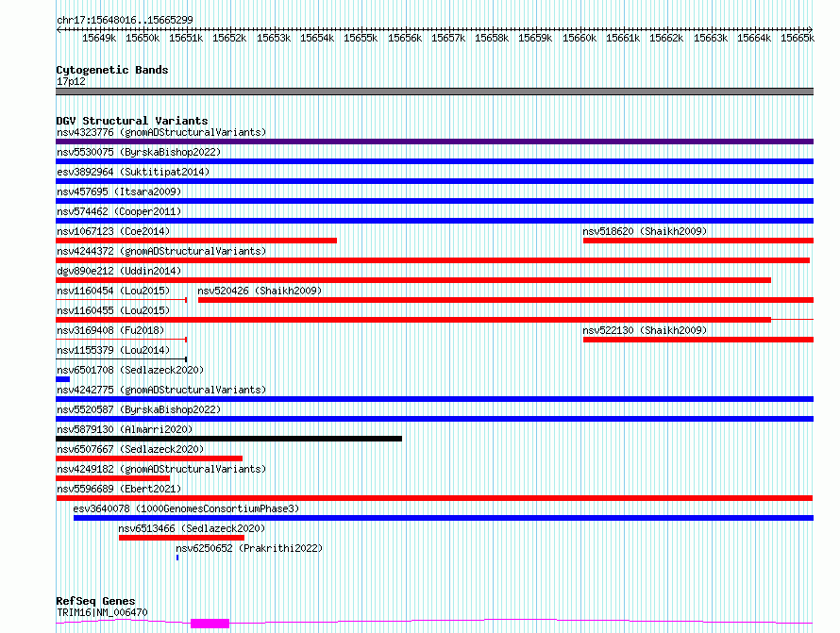Open nsv5596689 Ebert2021 variant label

[x=119, y=489]
